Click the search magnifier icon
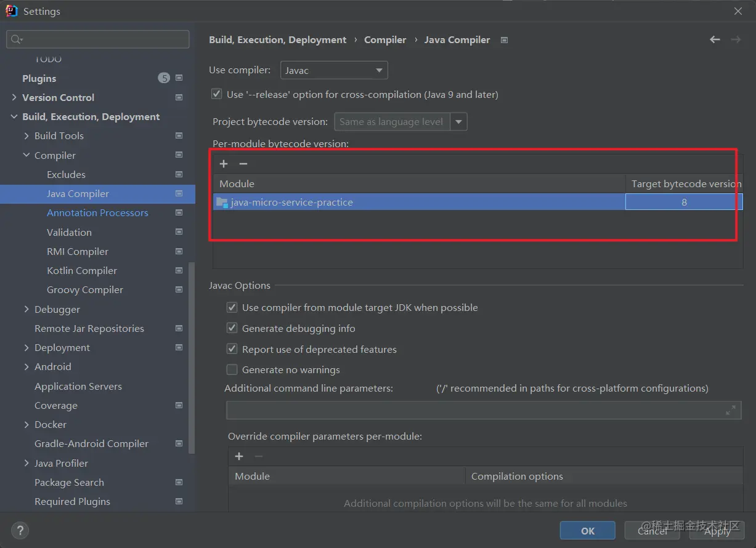 click(16, 39)
